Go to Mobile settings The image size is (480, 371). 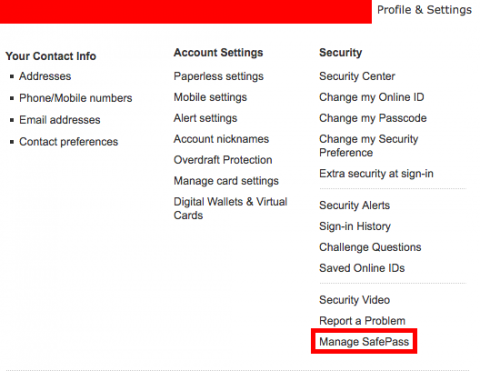click(210, 97)
